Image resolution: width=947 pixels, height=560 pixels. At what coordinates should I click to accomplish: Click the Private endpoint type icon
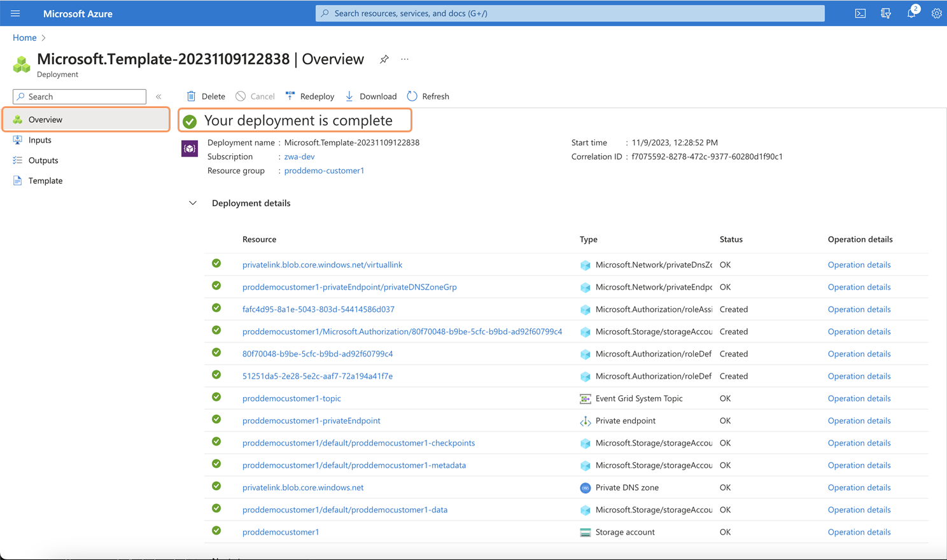[x=586, y=421]
